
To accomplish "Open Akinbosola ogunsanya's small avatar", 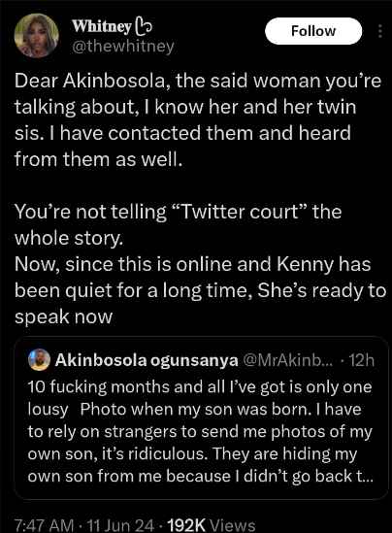I will tap(39, 359).
